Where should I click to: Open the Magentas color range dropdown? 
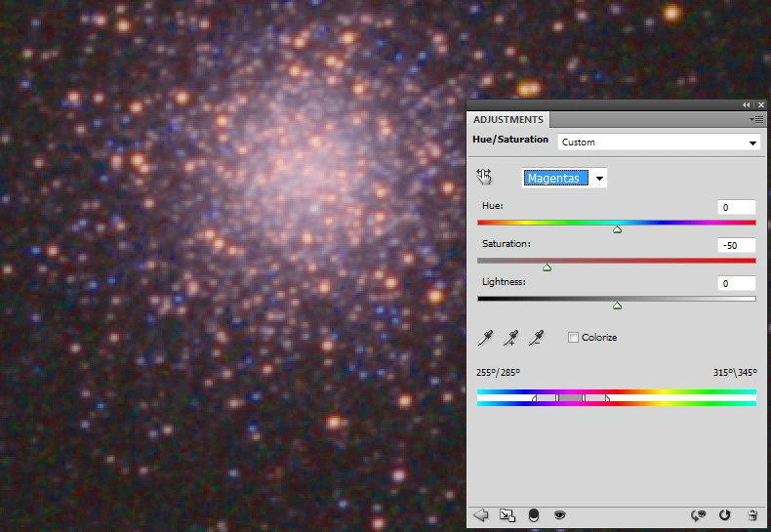tap(565, 178)
